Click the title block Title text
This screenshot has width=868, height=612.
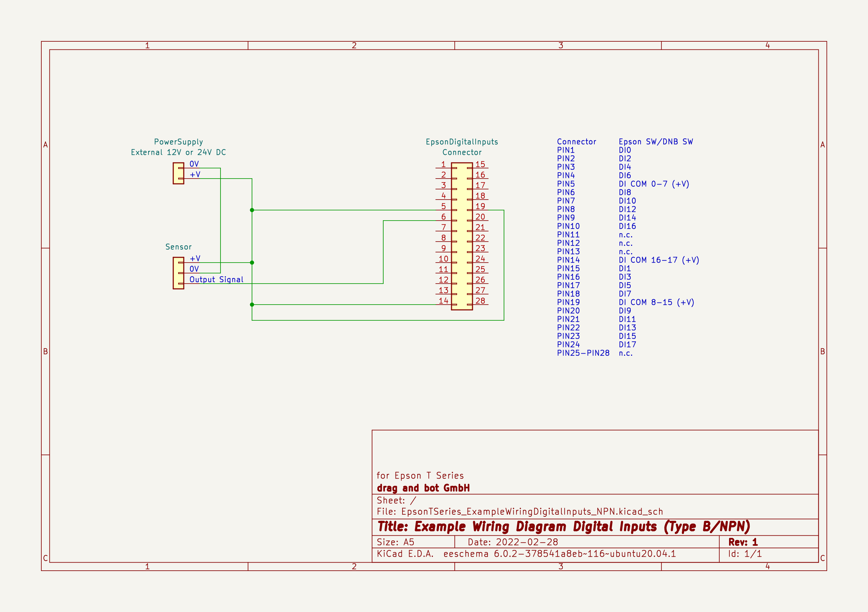(563, 527)
